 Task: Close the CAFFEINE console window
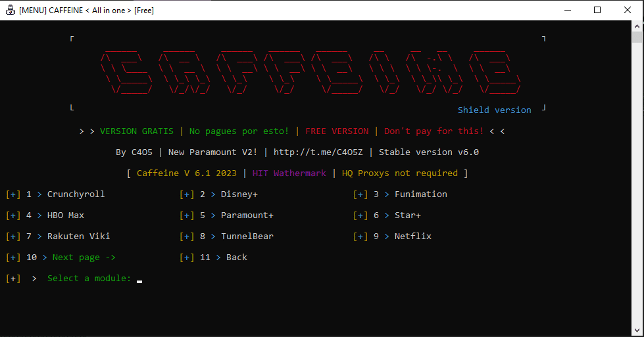pos(627,10)
